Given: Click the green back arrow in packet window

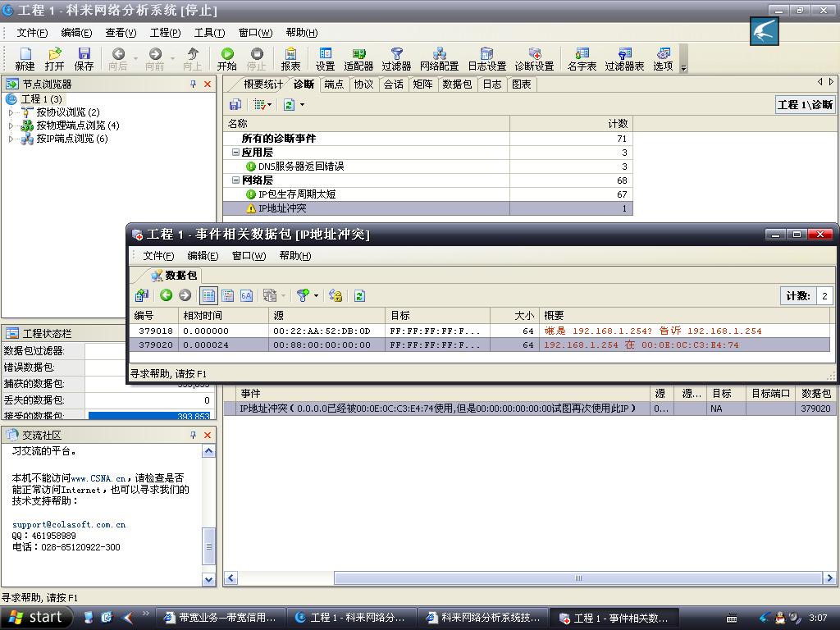Looking at the screenshot, I should (x=167, y=295).
